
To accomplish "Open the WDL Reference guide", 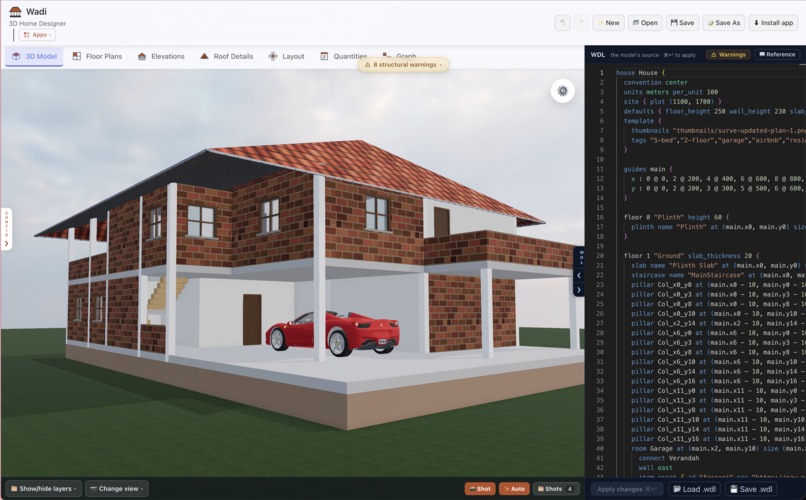I will 777,54.
